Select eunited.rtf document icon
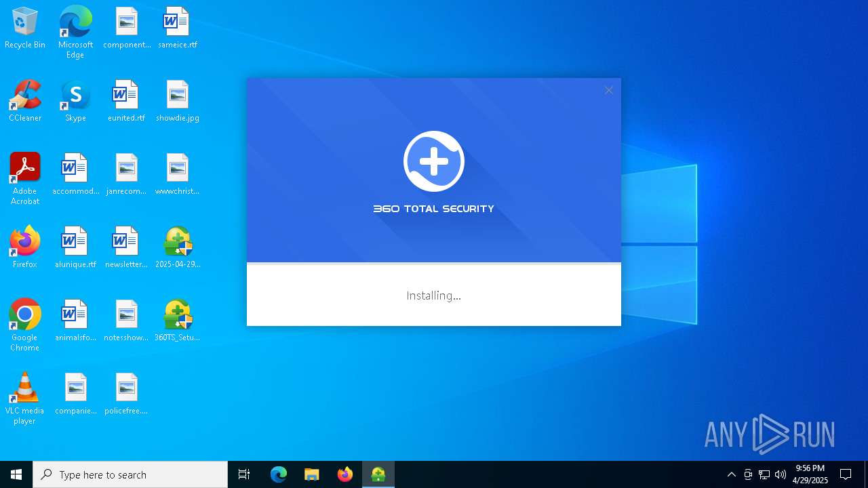868x488 pixels. 127,102
